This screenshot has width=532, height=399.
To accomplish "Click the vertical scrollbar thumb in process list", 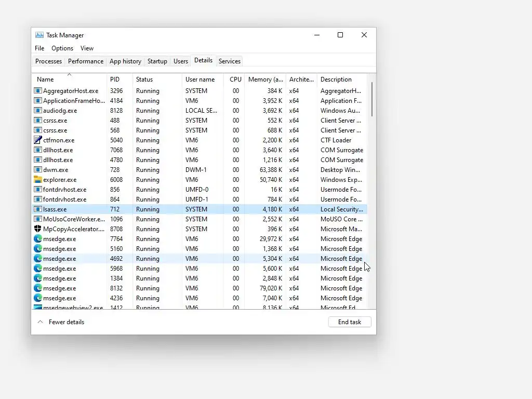I will 372,99.
